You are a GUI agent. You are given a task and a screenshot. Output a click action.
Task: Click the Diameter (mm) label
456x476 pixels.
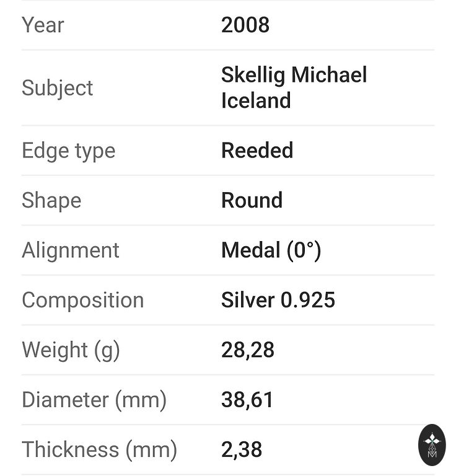(94, 400)
